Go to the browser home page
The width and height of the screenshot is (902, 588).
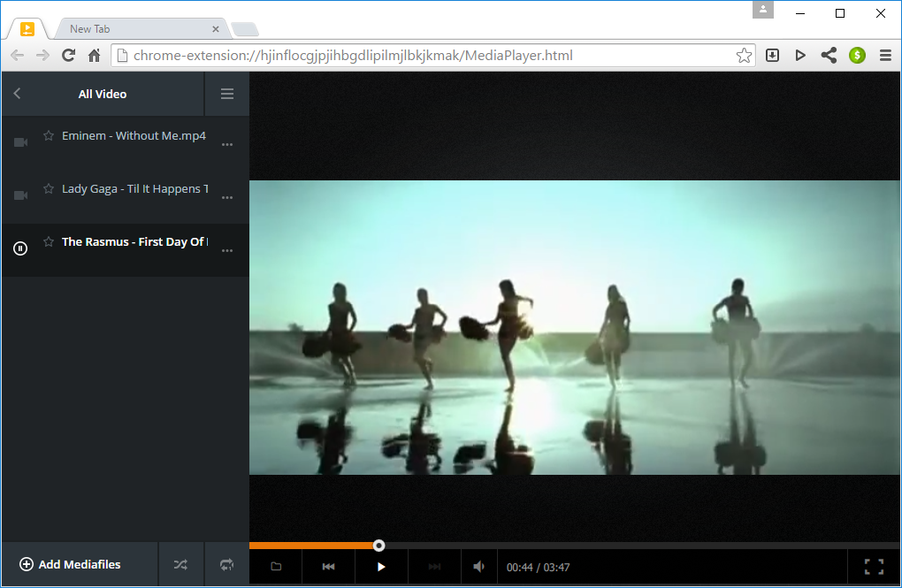tap(95, 55)
